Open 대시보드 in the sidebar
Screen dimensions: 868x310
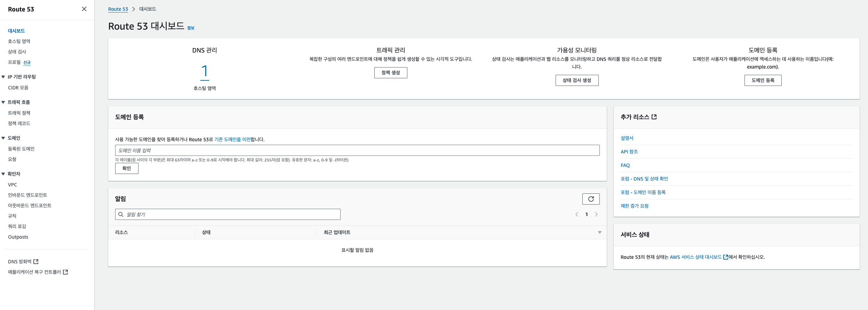coord(16,31)
